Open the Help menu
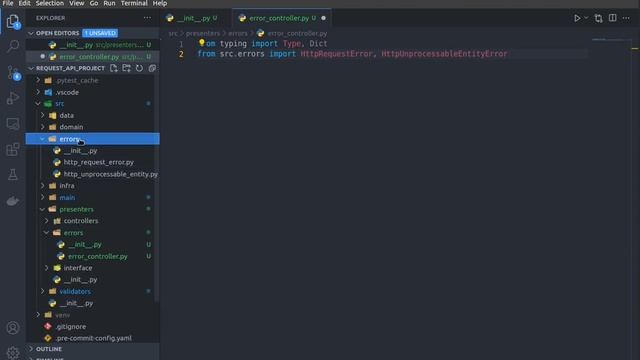Screen dimensions: 640x360 pyautogui.click(x=160, y=3)
